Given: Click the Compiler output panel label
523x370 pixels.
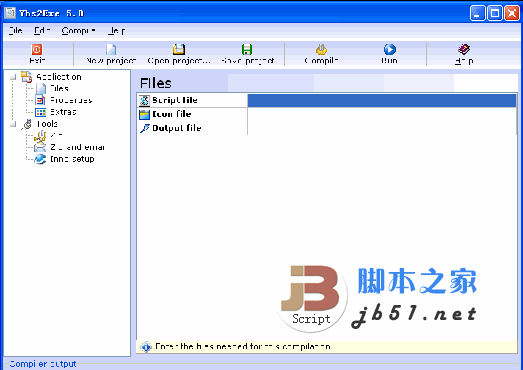Looking at the screenshot, I should 43,364.
